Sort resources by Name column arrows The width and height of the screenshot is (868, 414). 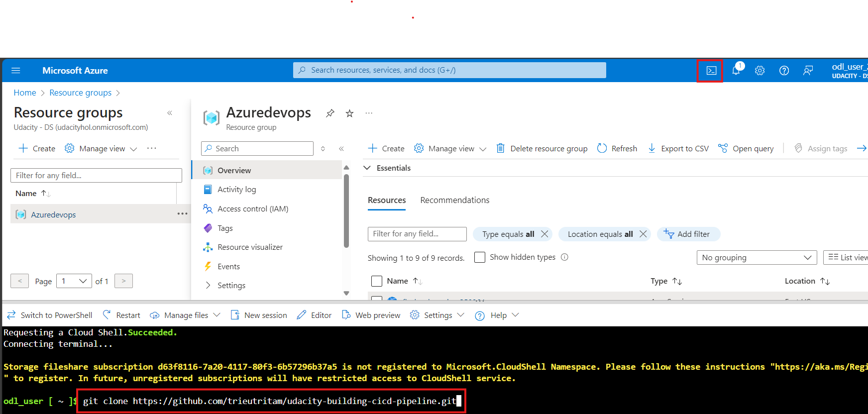click(418, 281)
